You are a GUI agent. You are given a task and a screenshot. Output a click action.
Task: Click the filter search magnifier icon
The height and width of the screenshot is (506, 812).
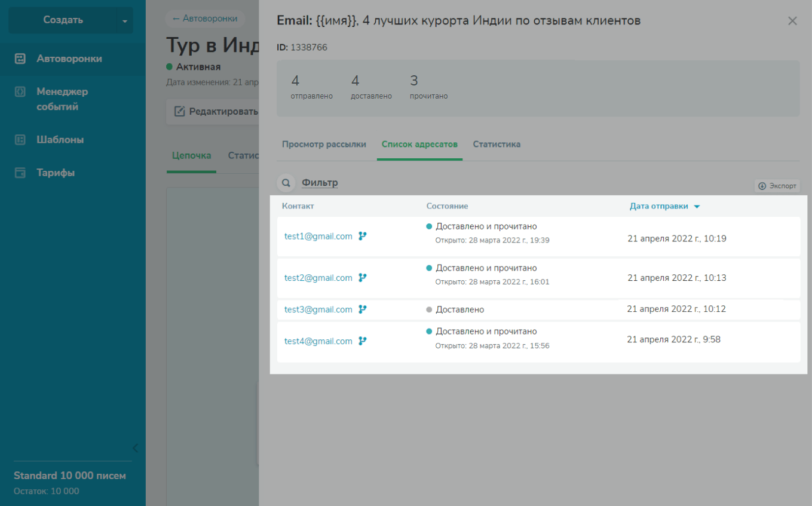click(286, 183)
